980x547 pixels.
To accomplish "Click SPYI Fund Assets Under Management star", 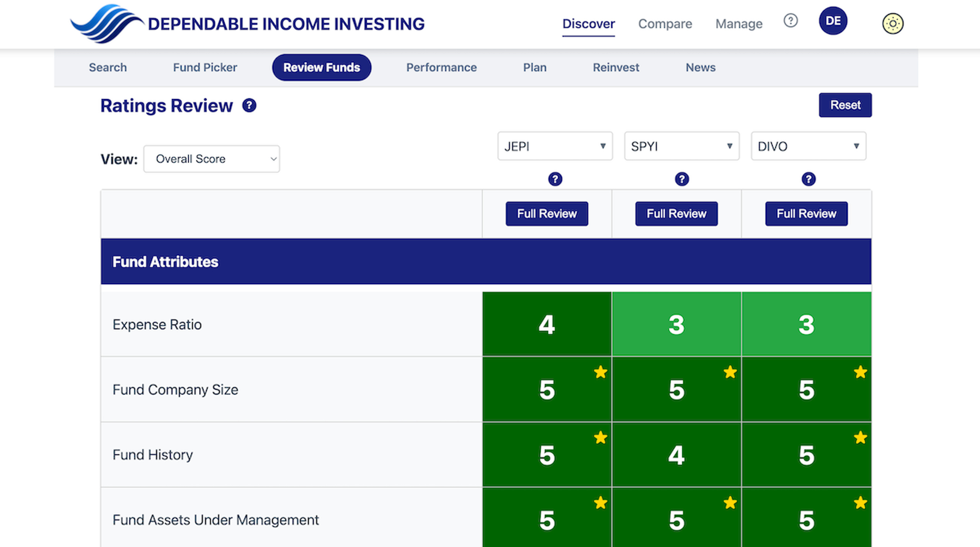I will 730,503.
